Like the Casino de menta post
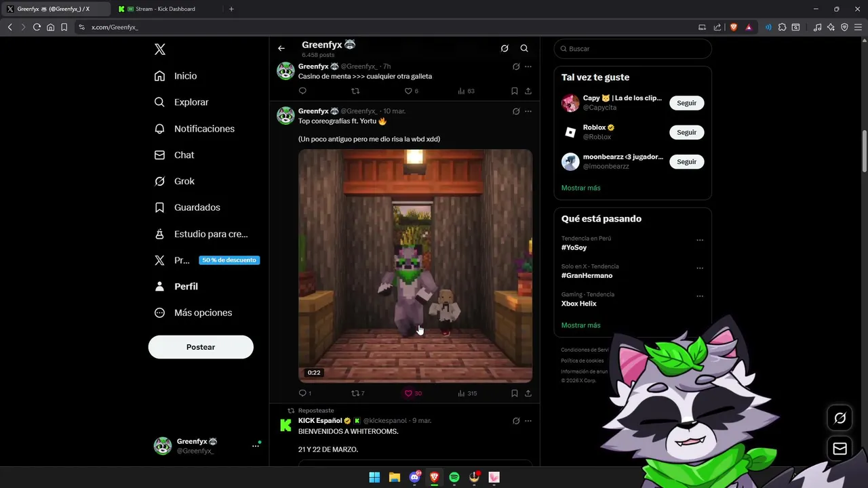The image size is (868, 488). [x=408, y=91]
